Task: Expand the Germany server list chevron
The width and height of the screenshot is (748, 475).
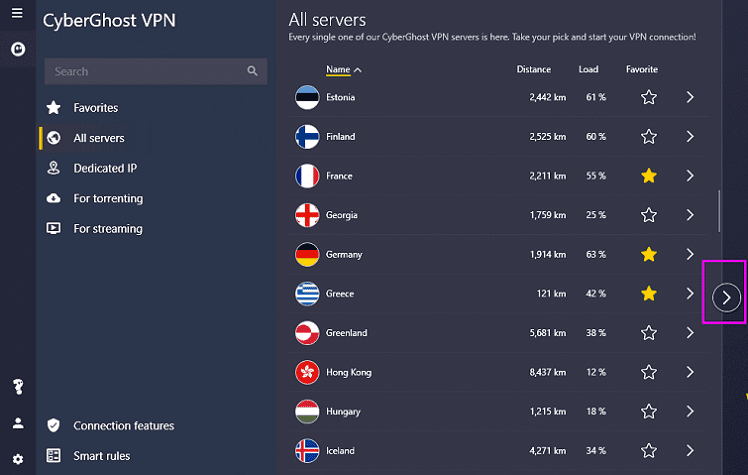Action: 690,254
